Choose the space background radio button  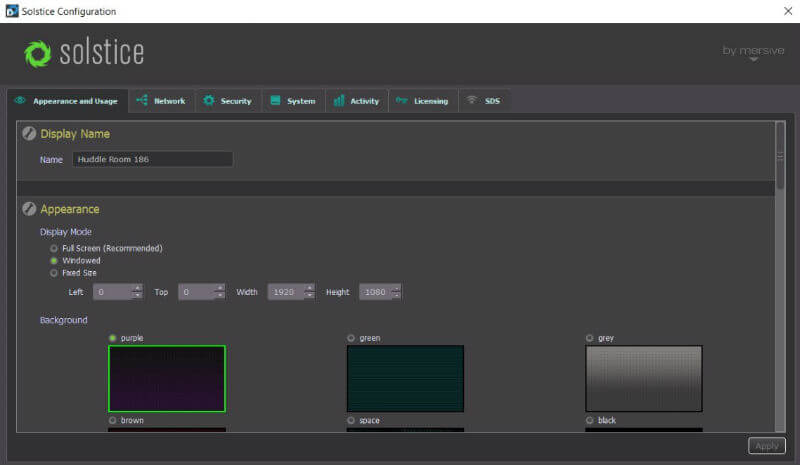pos(351,420)
